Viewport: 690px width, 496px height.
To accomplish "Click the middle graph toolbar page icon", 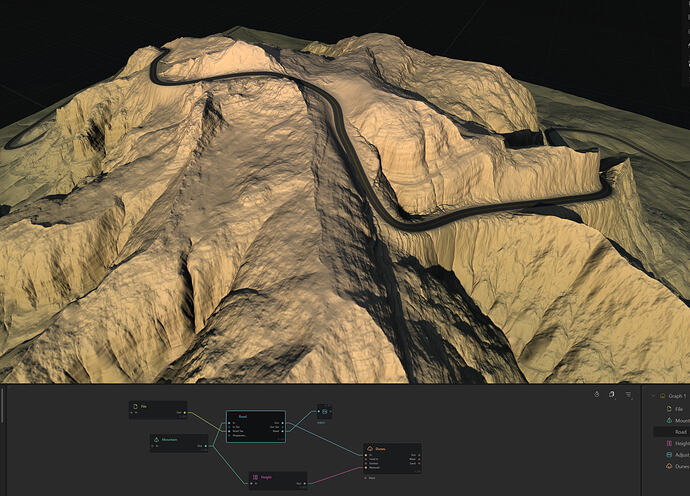I will click(x=612, y=394).
